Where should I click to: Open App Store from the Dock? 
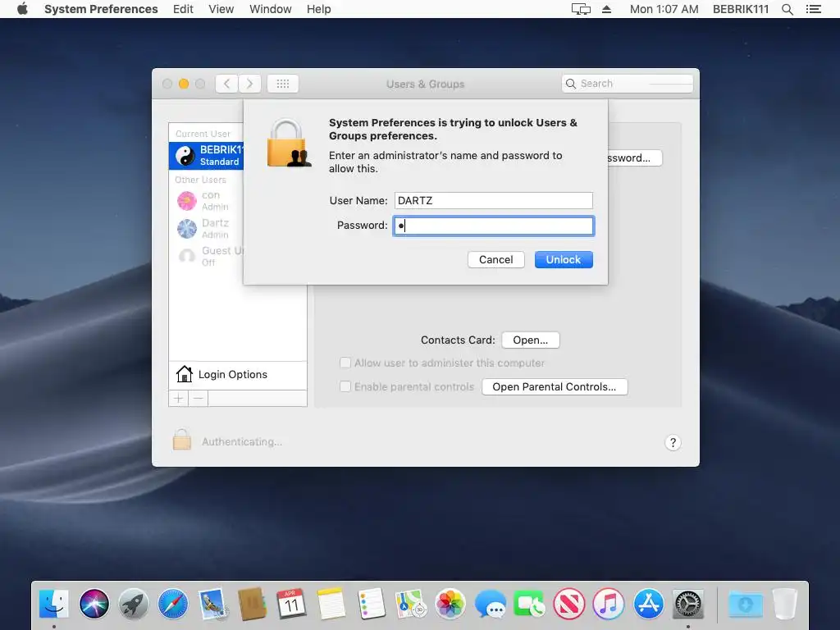click(648, 605)
